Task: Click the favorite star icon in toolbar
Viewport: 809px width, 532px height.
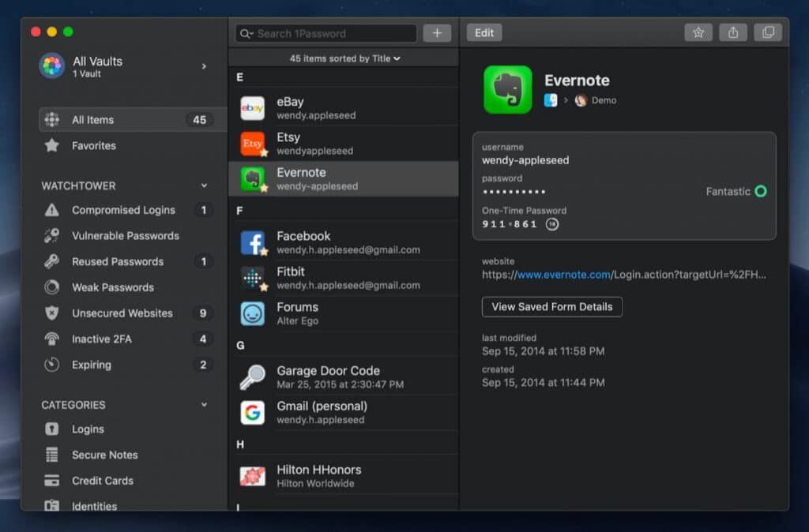Action: click(x=698, y=32)
